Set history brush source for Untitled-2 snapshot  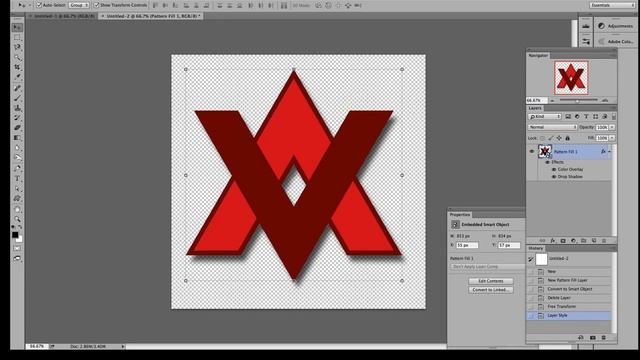531,259
